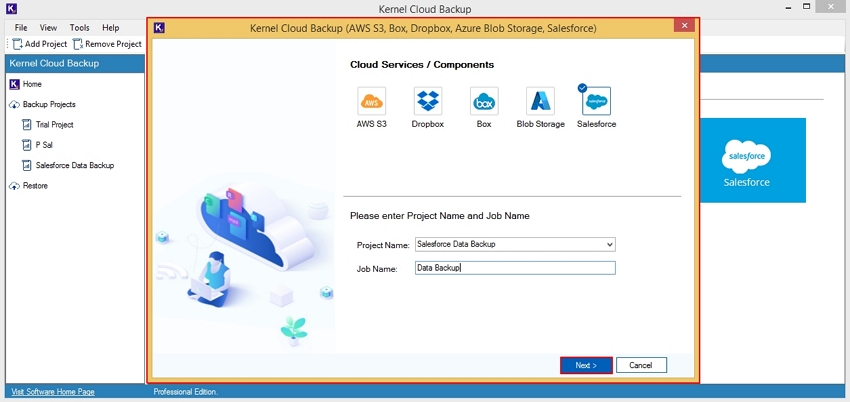Screen dimensions: 850x402
Task: Click the 'Cloud Services / Components' heading
Action: point(422,65)
